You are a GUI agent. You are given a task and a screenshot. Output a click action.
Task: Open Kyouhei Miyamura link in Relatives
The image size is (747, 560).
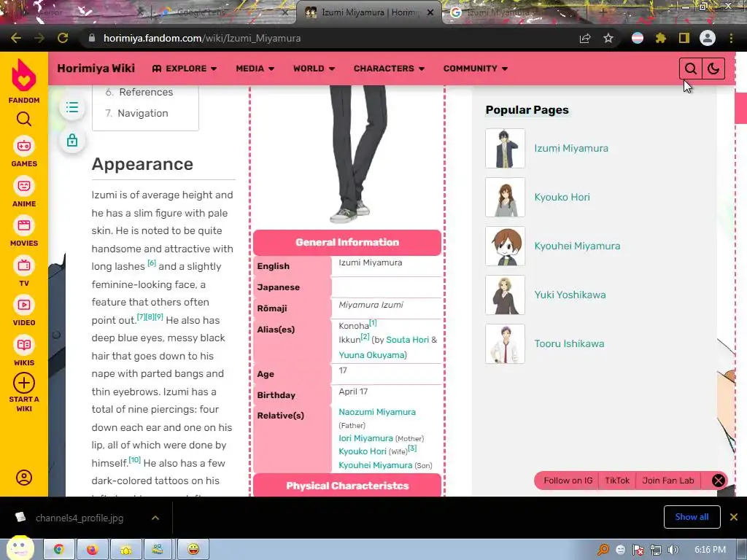click(375, 465)
